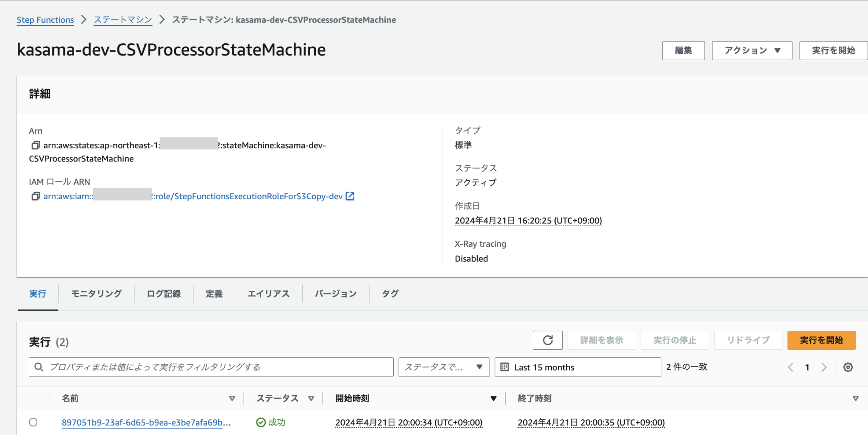
Task: Copy the IAM role ARN
Action: click(36, 196)
